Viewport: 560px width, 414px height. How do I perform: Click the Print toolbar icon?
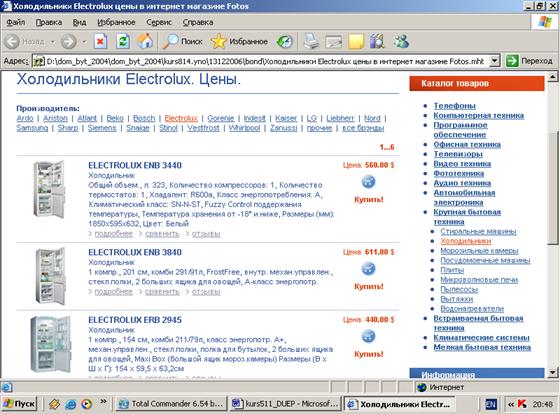pos(311,41)
